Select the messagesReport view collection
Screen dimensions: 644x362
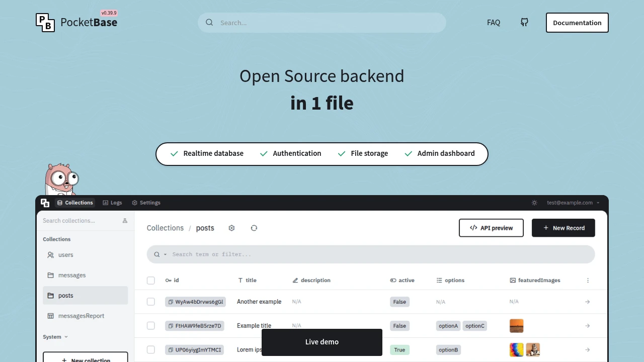coord(86,316)
